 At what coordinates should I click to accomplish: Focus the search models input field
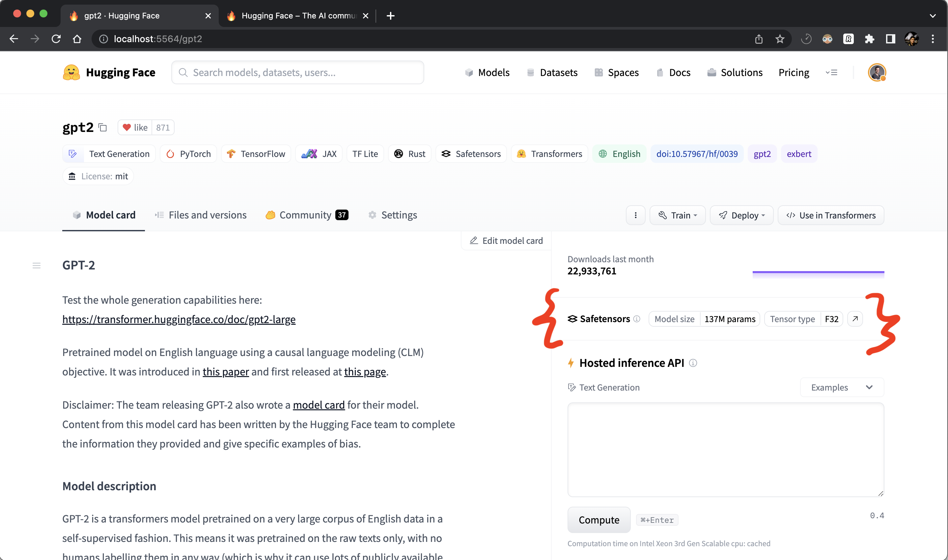pyautogui.click(x=298, y=72)
